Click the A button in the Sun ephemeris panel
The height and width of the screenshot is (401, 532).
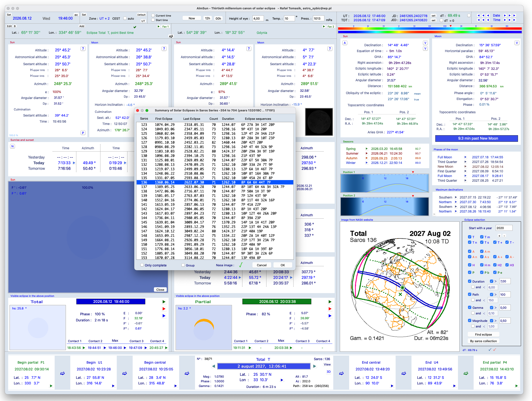[x=345, y=43]
